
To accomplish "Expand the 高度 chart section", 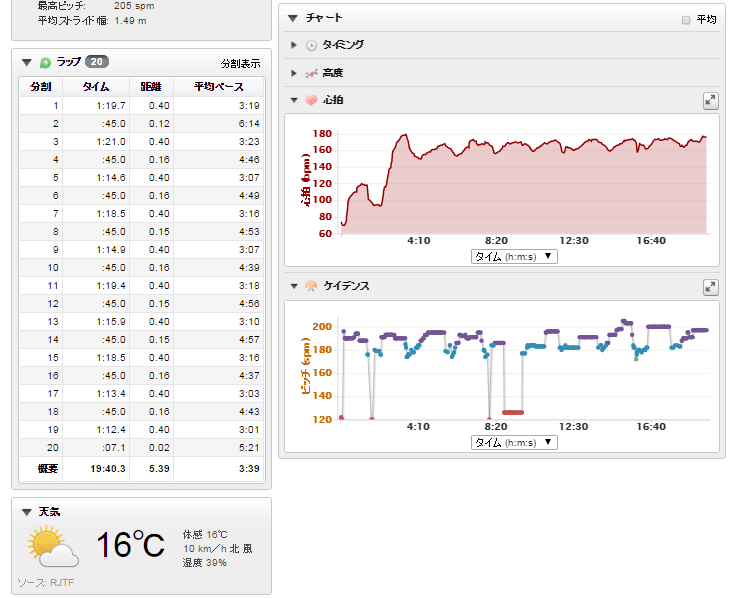I will 294,73.
